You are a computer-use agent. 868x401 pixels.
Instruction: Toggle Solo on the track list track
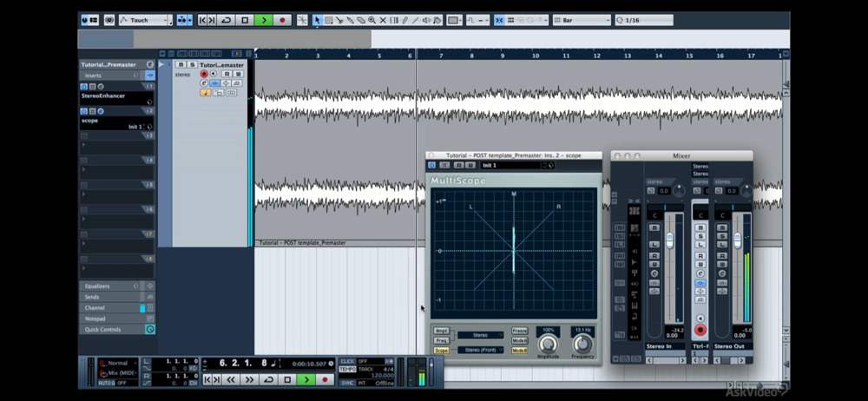point(191,64)
